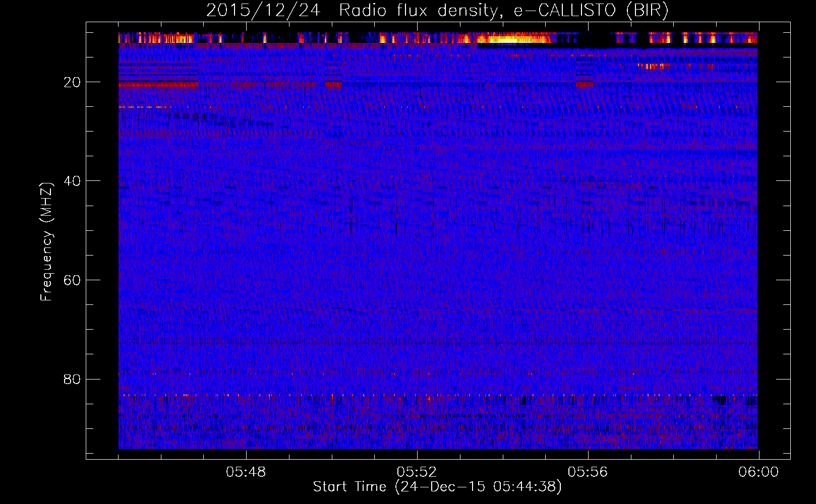The width and height of the screenshot is (816, 504).
Task: Click the "Start Time (24-Dec-15 05:44:38)" axis label
Action: tap(437, 487)
